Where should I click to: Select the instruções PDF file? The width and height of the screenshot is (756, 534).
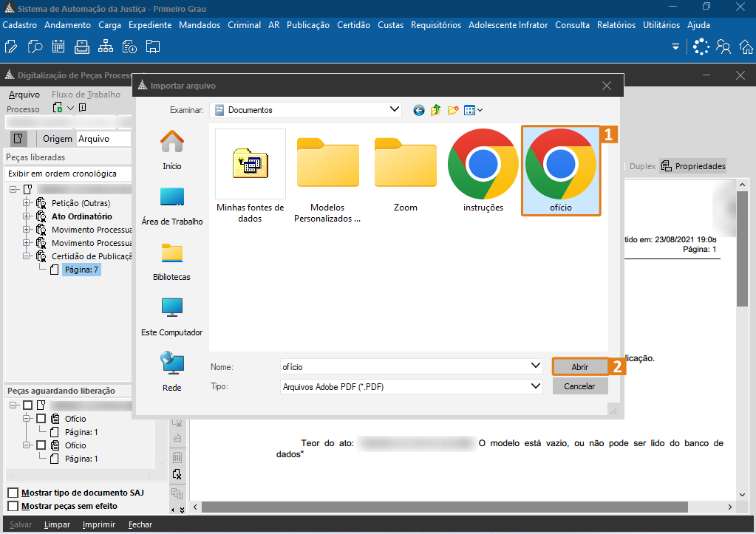point(483,171)
